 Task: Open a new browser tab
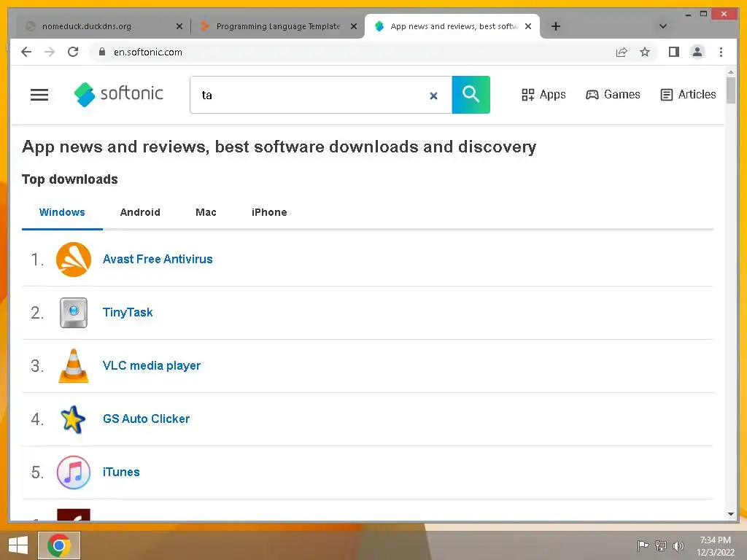tap(555, 26)
